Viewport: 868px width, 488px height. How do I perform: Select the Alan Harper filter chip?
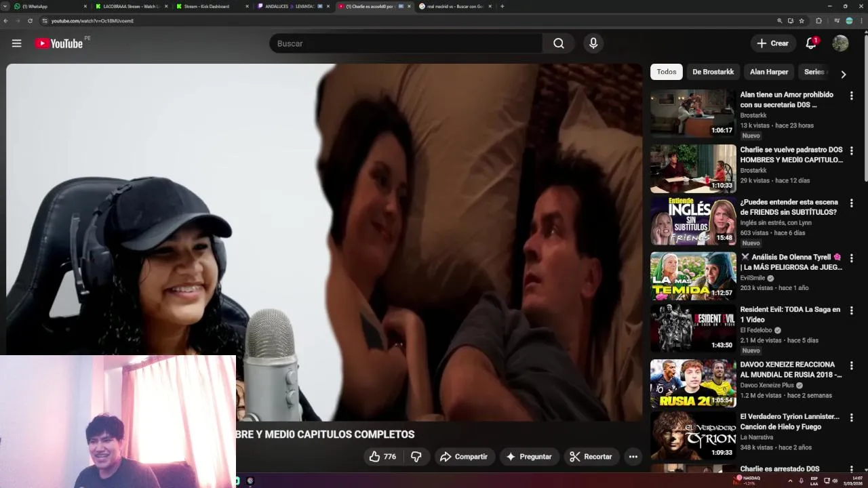click(769, 72)
